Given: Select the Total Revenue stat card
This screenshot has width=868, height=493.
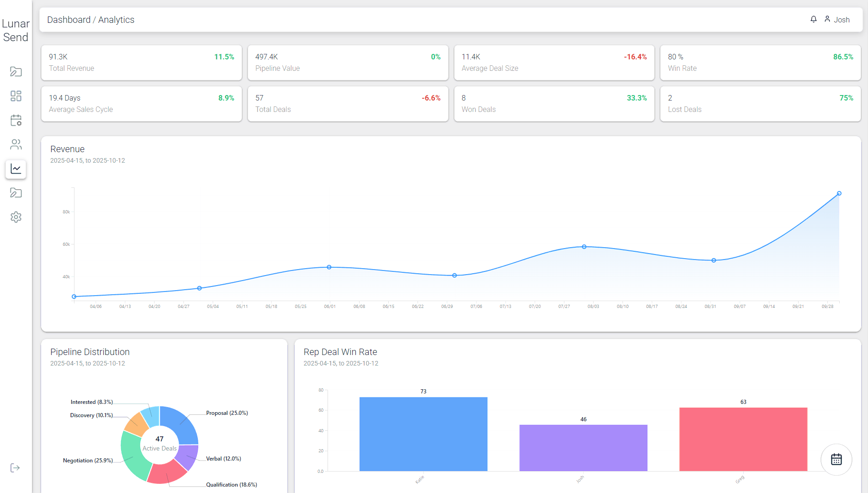Looking at the screenshot, I should [x=141, y=63].
